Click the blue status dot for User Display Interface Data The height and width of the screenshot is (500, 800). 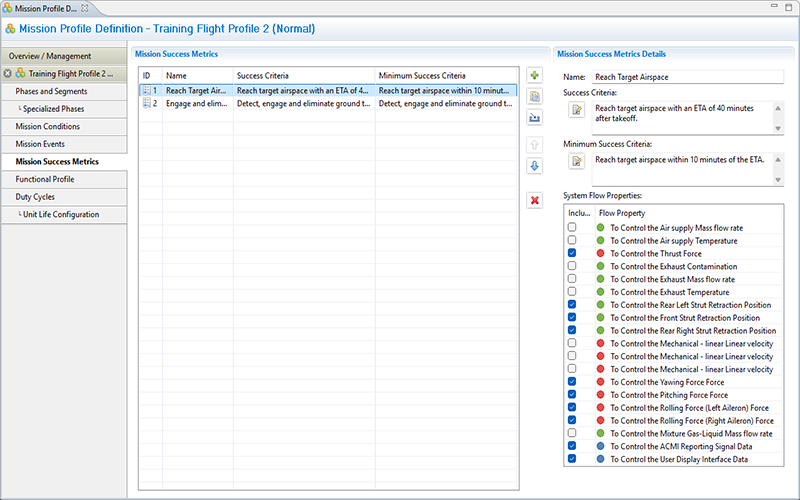click(x=600, y=459)
